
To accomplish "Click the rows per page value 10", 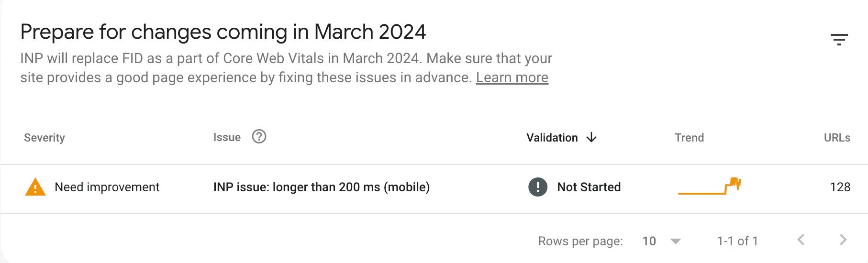I will (x=649, y=241).
